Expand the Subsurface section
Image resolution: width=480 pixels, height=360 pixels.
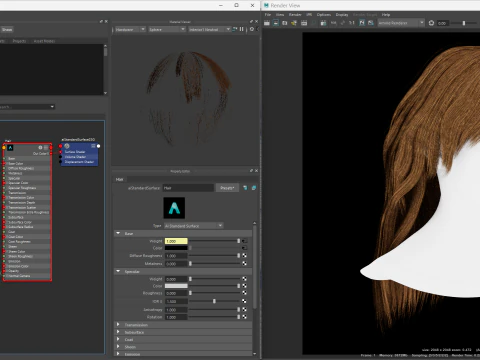118,332
